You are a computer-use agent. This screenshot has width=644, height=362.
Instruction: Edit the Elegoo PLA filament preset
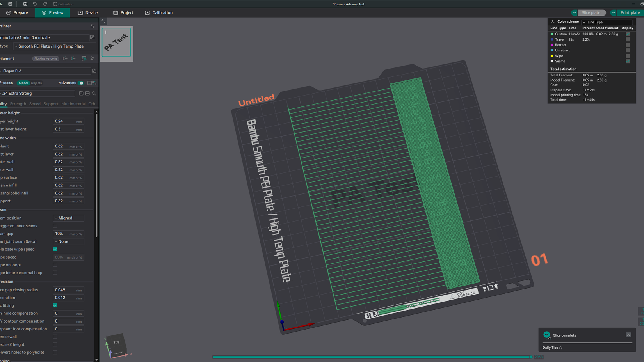coord(94,71)
